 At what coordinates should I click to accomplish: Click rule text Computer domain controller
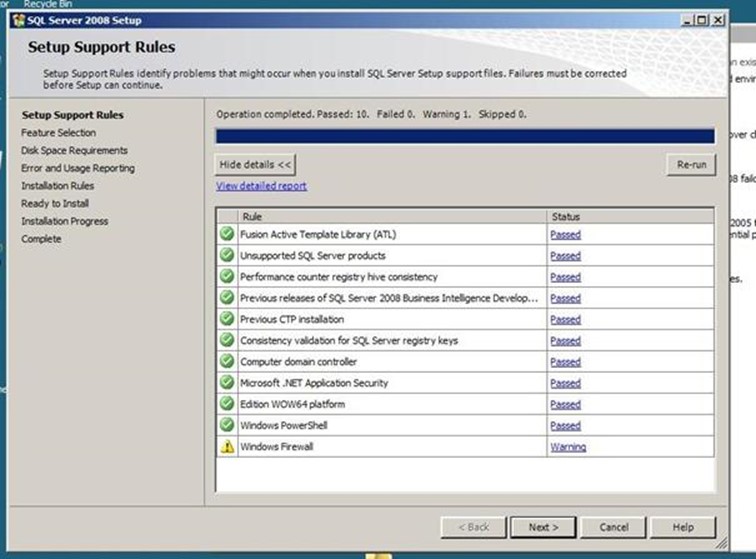pyautogui.click(x=298, y=362)
